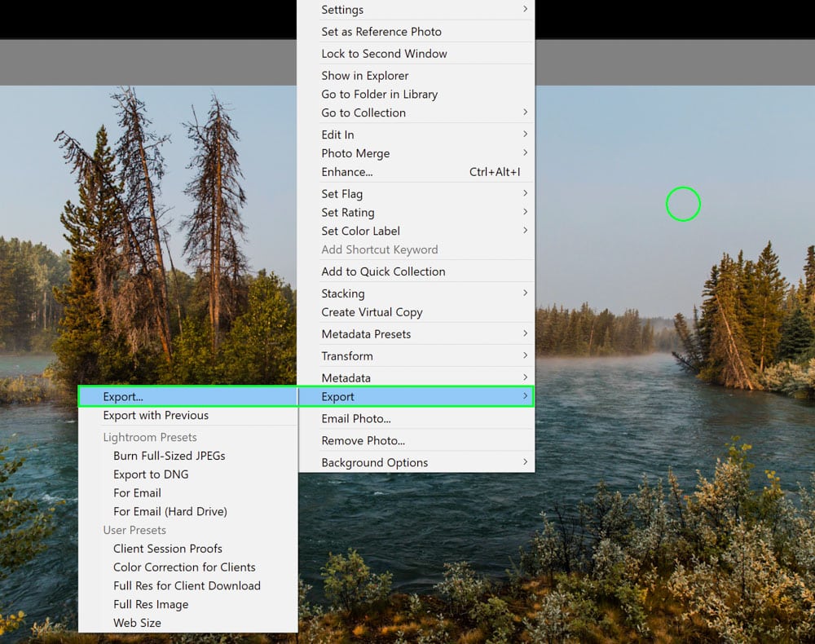Image resolution: width=815 pixels, height=644 pixels.
Task: Open the Set Color Label submenu
Action: click(x=416, y=232)
